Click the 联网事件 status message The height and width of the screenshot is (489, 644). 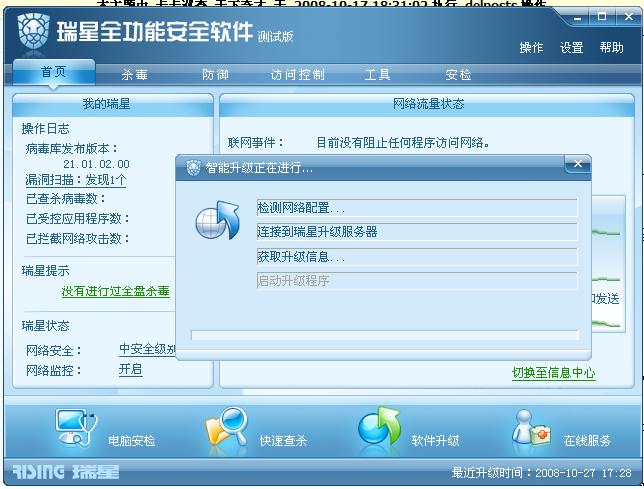click(403, 143)
